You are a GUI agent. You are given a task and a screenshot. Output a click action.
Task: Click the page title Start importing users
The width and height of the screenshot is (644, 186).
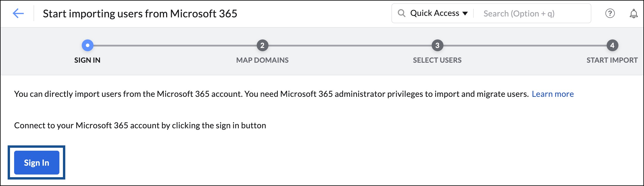pyautogui.click(x=140, y=14)
